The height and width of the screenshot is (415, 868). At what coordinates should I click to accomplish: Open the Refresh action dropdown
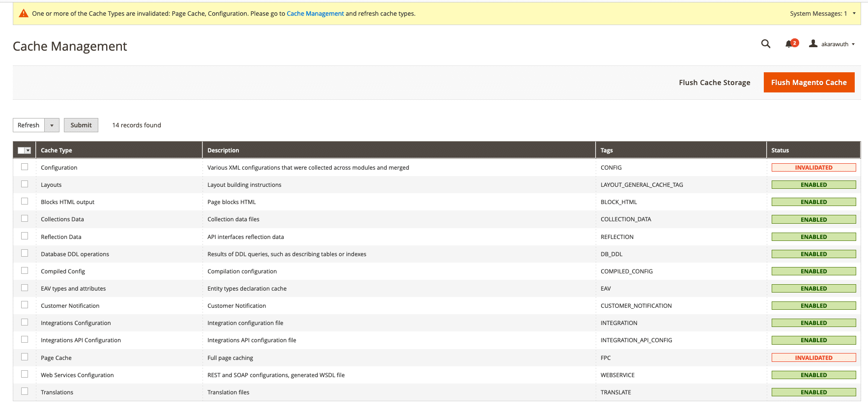click(x=52, y=125)
